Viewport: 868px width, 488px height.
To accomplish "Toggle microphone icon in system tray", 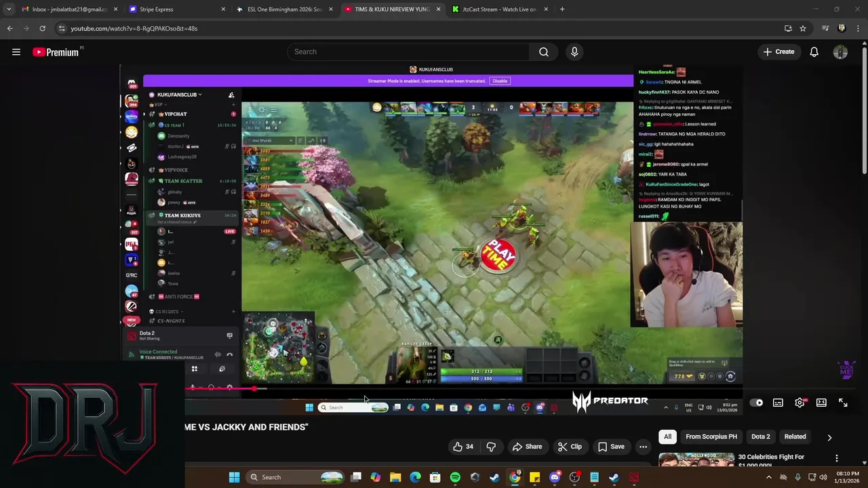I will [x=797, y=477].
